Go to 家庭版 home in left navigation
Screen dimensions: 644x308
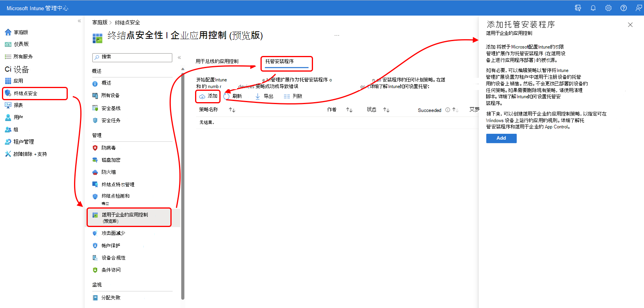point(16,32)
